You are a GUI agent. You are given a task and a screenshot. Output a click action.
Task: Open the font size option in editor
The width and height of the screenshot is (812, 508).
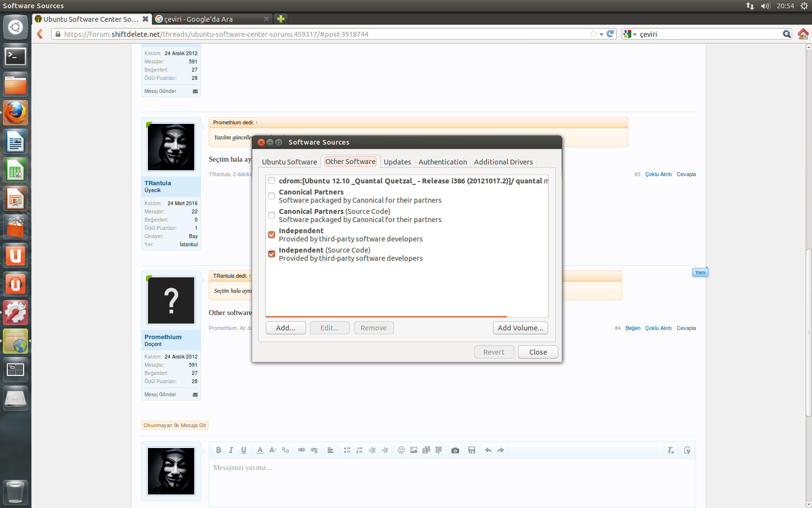point(273,450)
